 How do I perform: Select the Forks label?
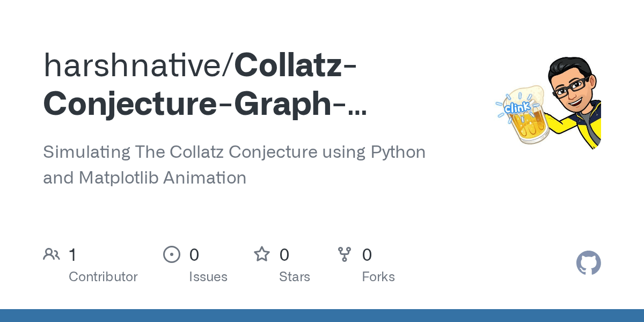coord(378,277)
